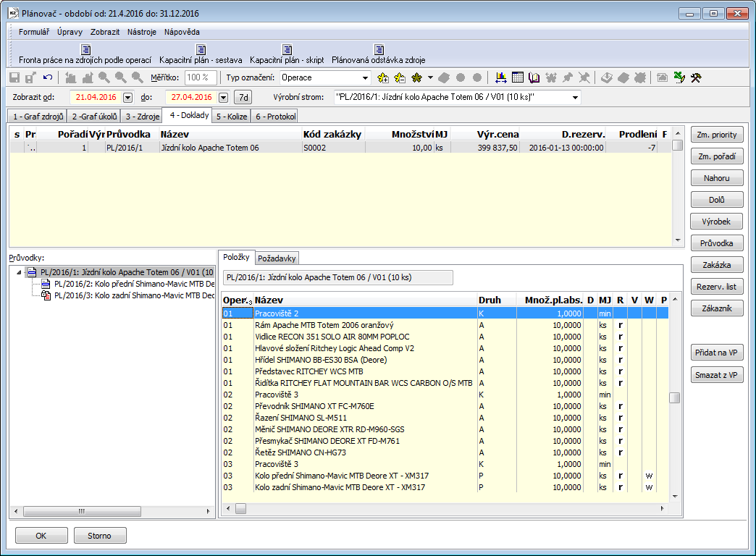756x556 pixels.
Task: Click the calendar grid toolbar icon
Action: click(518, 77)
